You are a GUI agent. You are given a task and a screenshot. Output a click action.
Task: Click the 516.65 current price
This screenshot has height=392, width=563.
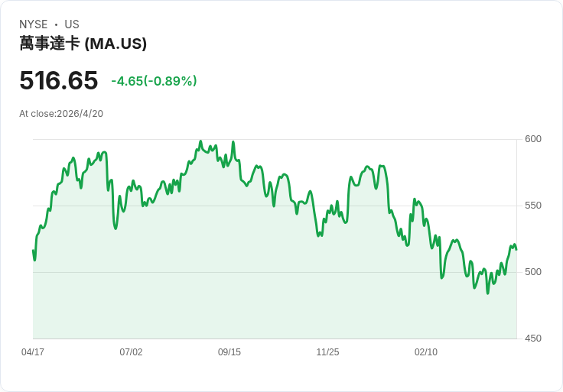[59, 80]
